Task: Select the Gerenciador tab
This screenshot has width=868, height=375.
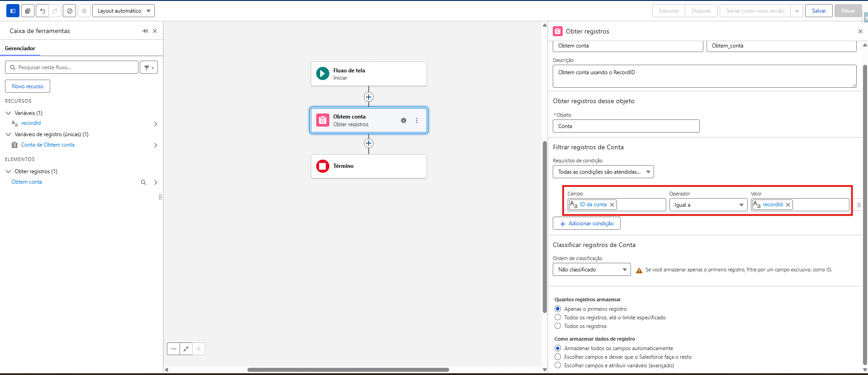Action: point(20,48)
